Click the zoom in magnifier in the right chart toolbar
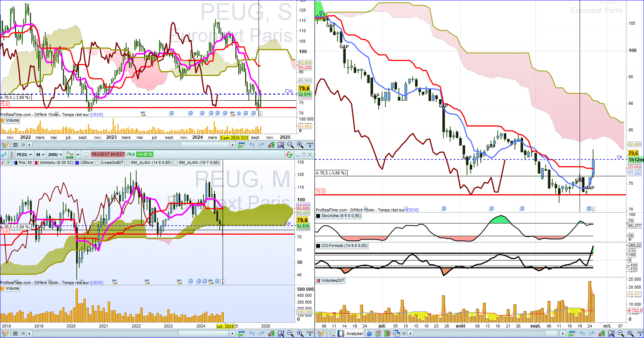The image size is (644, 338). (631, 333)
